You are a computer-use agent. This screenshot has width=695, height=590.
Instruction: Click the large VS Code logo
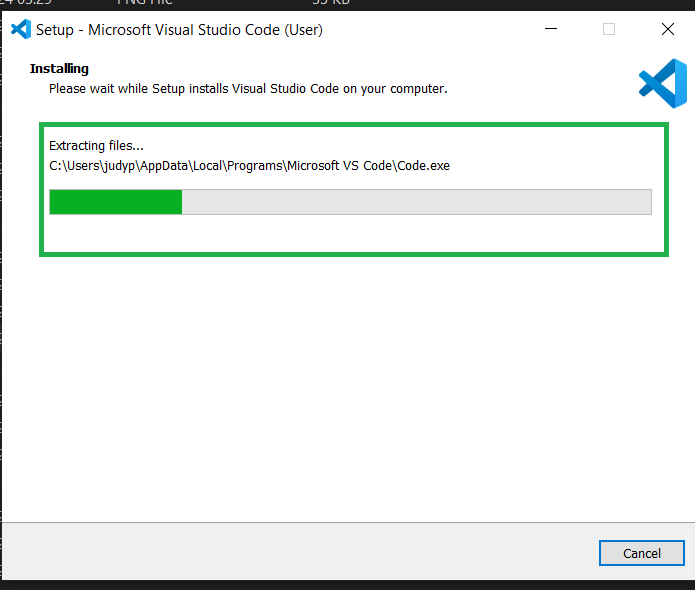663,83
